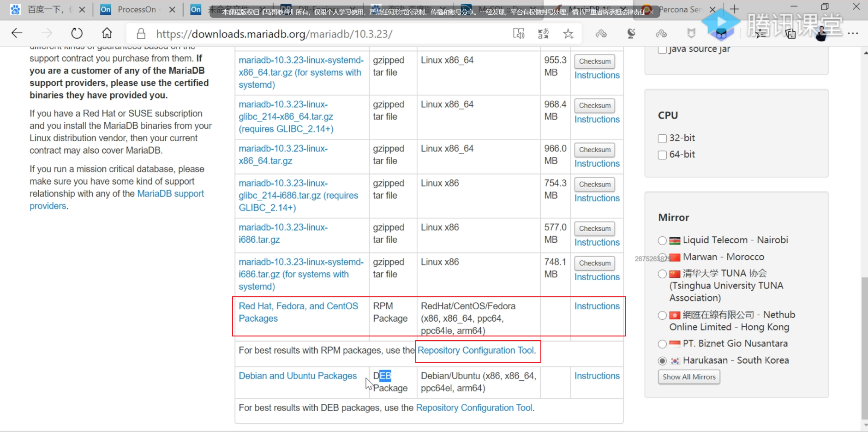Go back to the previous page
This screenshot has height=432, width=868.
click(x=17, y=33)
